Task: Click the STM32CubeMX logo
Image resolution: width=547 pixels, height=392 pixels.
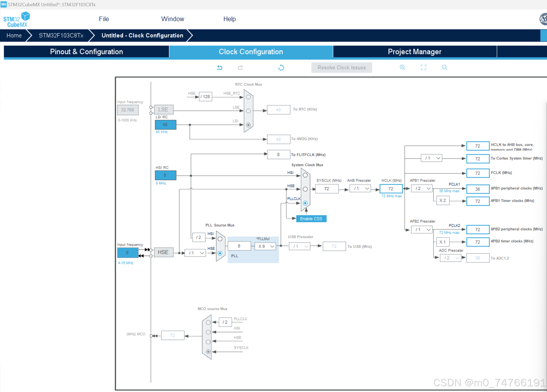Action: coord(17,19)
